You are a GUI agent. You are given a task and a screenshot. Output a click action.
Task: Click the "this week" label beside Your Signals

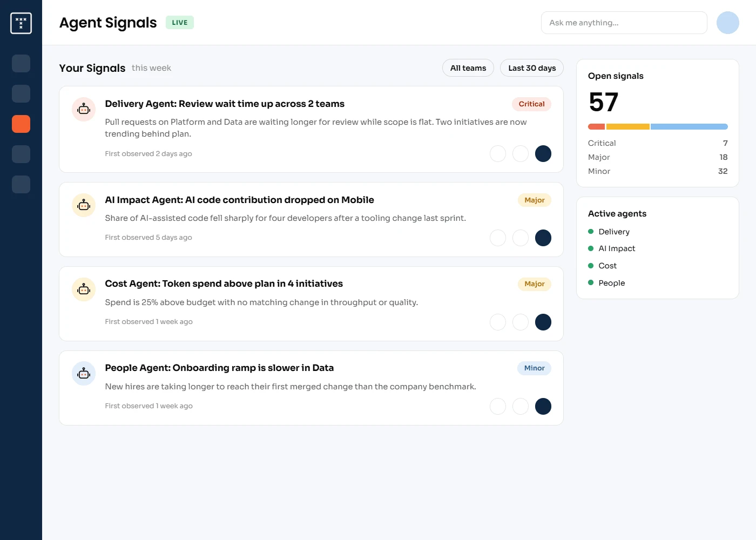tap(151, 68)
